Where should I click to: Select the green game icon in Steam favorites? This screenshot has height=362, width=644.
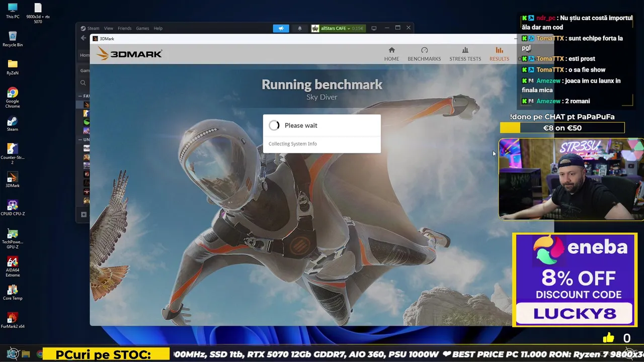tap(87, 122)
